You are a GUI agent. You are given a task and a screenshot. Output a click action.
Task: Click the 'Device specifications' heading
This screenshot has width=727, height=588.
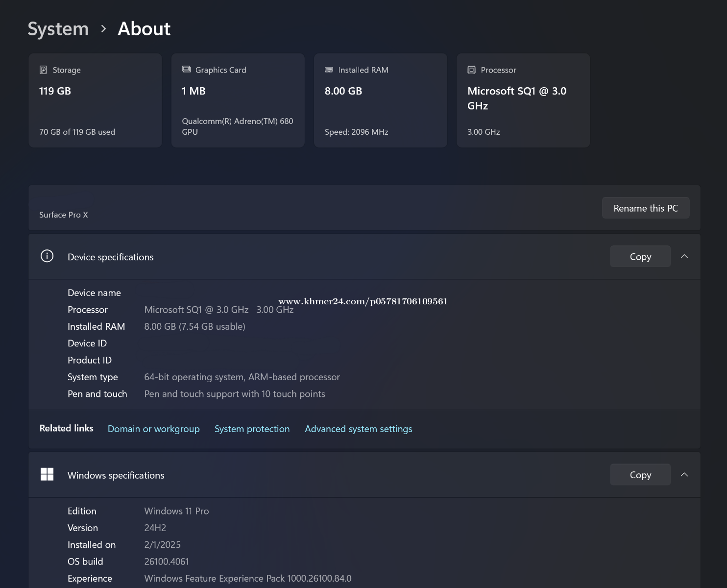(110, 257)
